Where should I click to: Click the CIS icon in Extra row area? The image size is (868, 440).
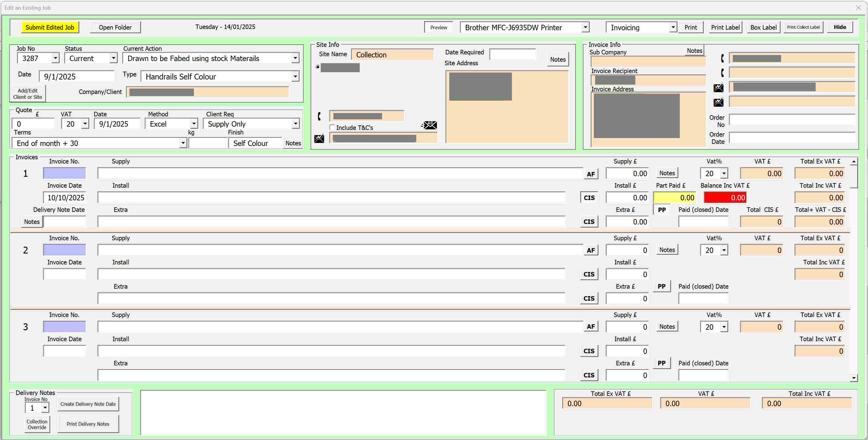(589, 222)
